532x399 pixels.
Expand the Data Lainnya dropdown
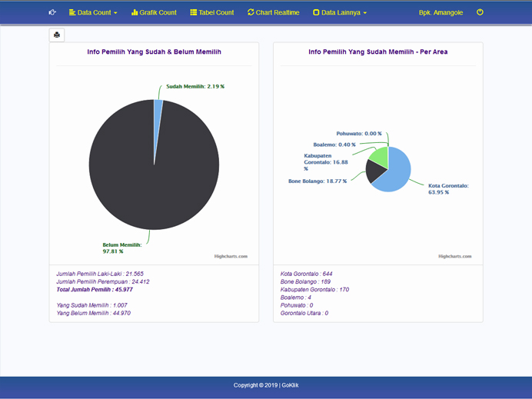pos(340,12)
